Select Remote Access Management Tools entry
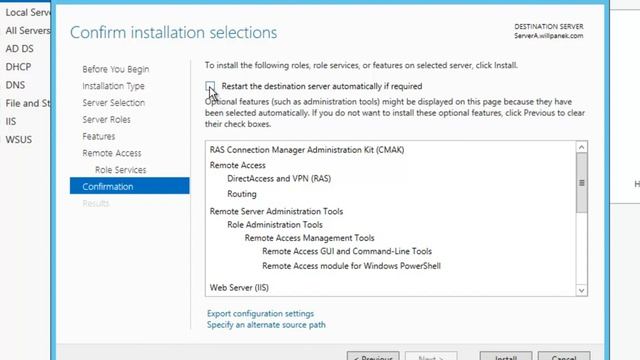The image size is (640, 360). click(309, 238)
